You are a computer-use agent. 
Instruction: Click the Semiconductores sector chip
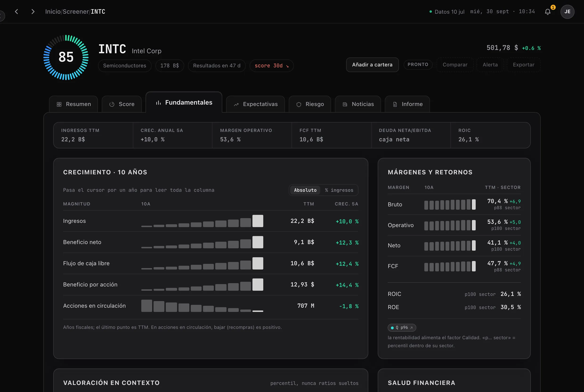pos(125,65)
